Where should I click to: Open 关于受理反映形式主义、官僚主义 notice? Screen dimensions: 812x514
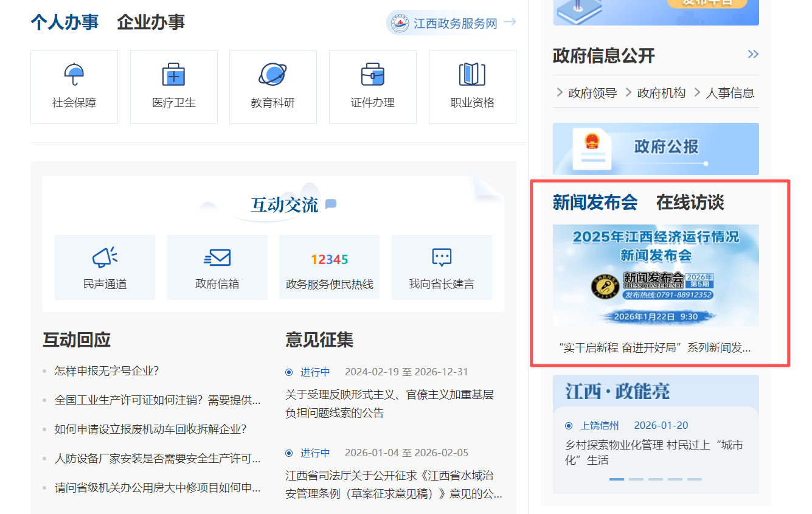click(389, 404)
